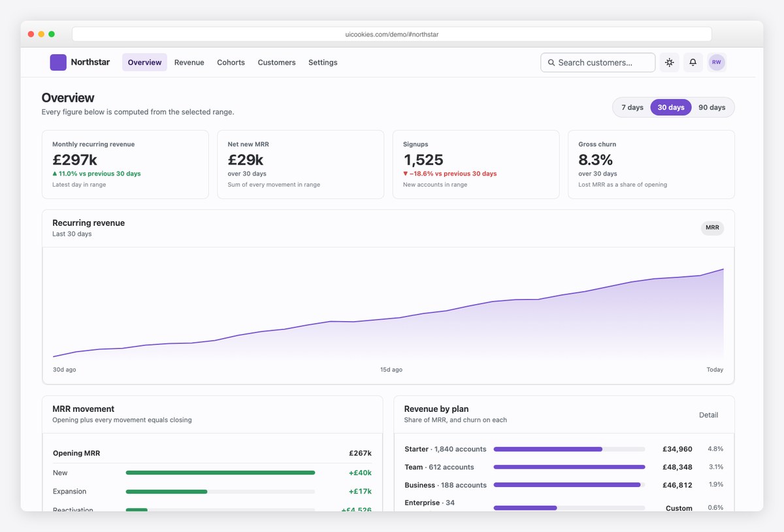Screen dimensions: 784x532
Task: Toggle the light/dark theme sun icon
Action: (x=670, y=63)
